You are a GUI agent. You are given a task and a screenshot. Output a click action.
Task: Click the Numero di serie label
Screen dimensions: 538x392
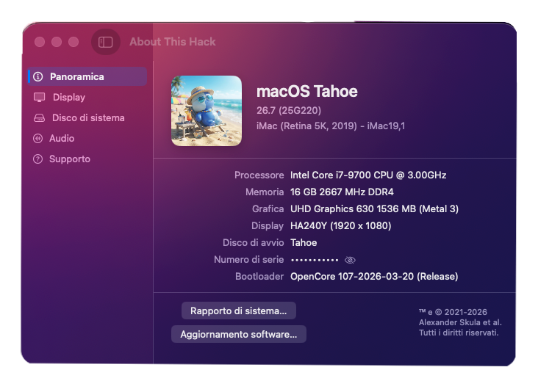coord(248,259)
